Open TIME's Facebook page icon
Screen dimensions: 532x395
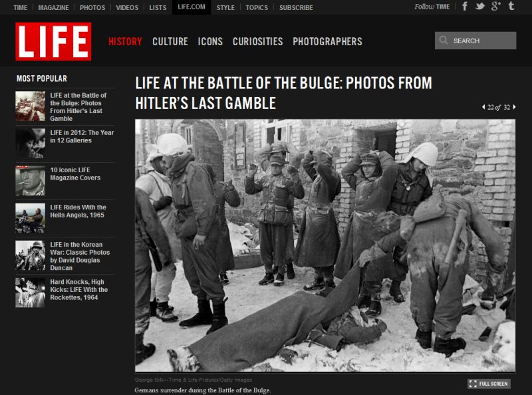[465, 6]
